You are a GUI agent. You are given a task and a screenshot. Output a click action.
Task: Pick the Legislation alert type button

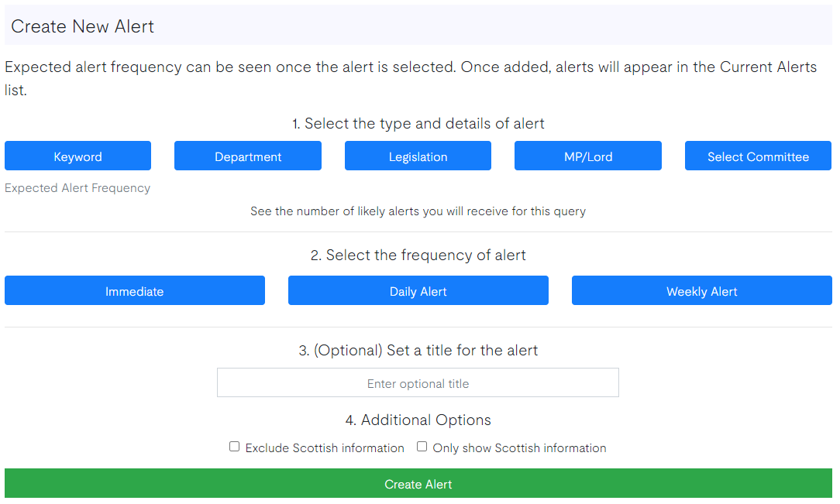[418, 156]
